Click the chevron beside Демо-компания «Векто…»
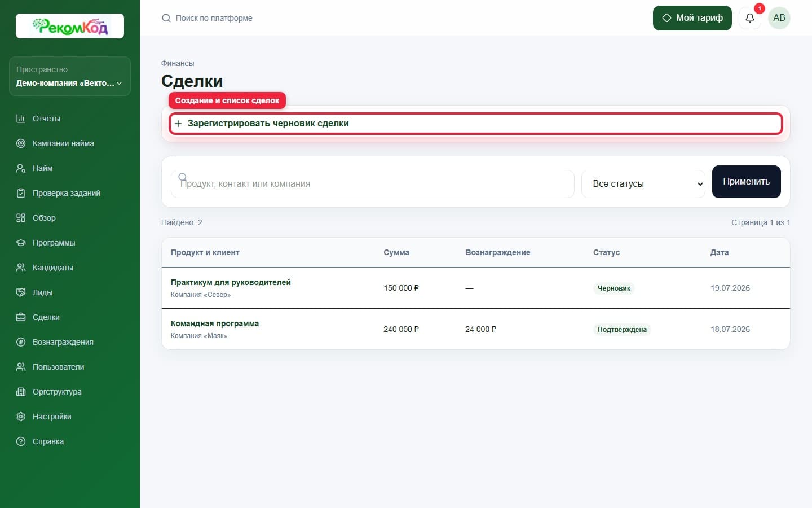Image resolution: width=812 pixels, height=508 pixels. (x=119, y=83)
